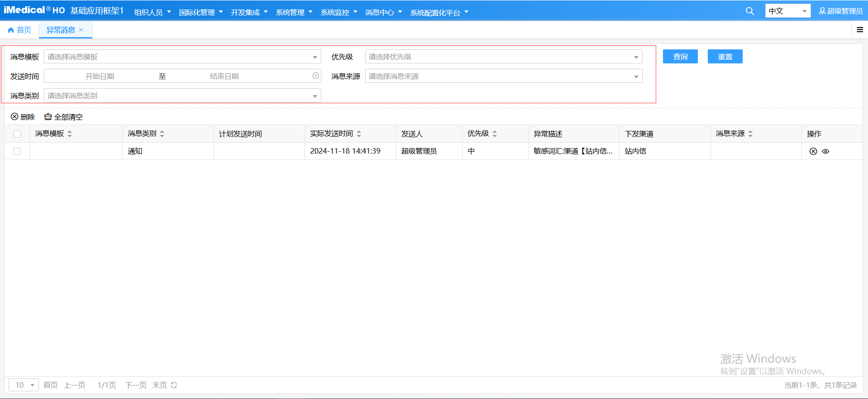Click the 查询 button

680,57
